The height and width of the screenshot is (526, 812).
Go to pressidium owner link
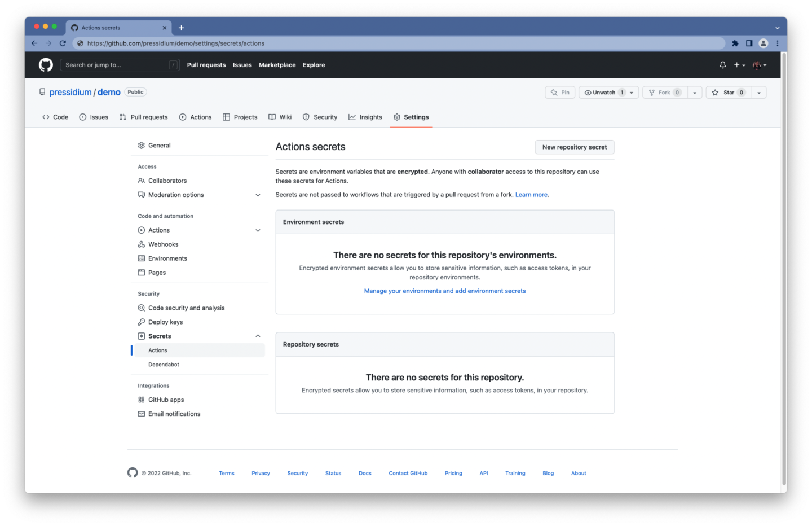(70, 93)
